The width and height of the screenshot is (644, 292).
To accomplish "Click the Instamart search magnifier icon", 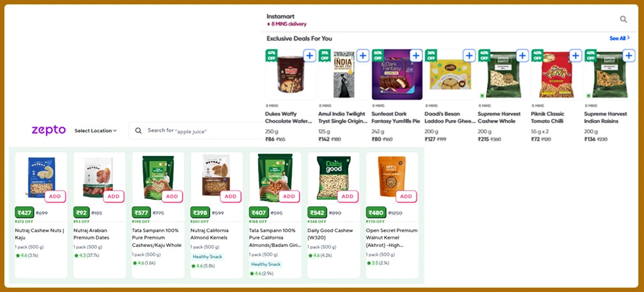I will pos(623,19).
